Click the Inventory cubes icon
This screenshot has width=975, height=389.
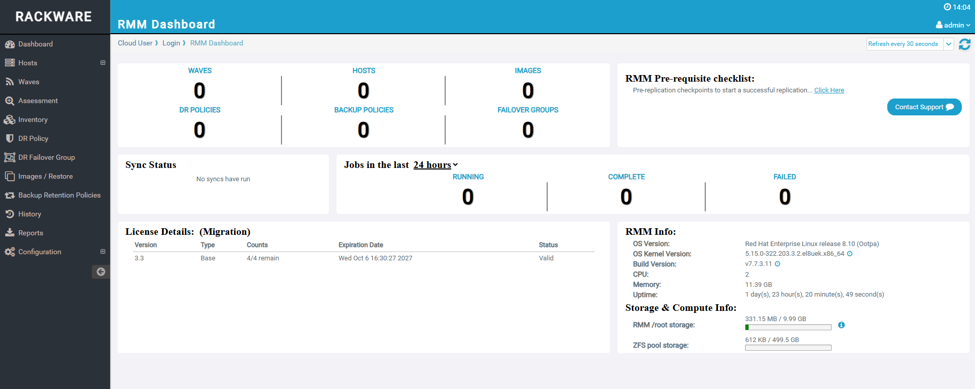click(x=9, y=119)
